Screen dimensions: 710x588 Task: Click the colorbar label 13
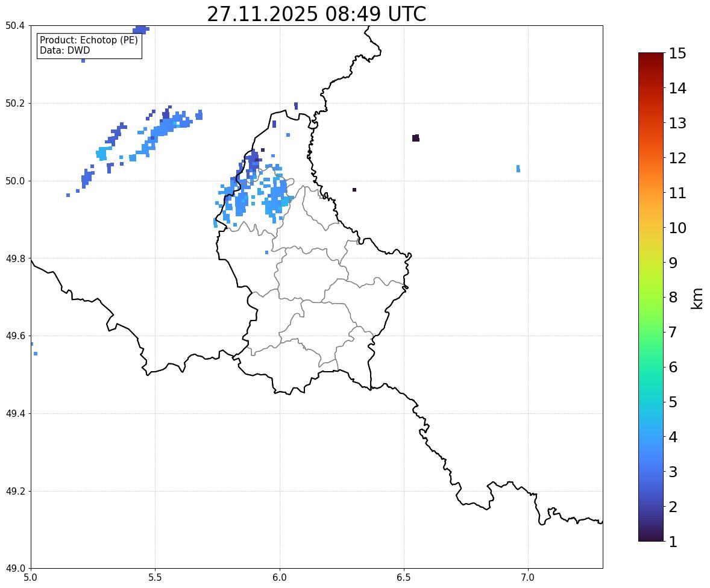(x=677, y=123)
